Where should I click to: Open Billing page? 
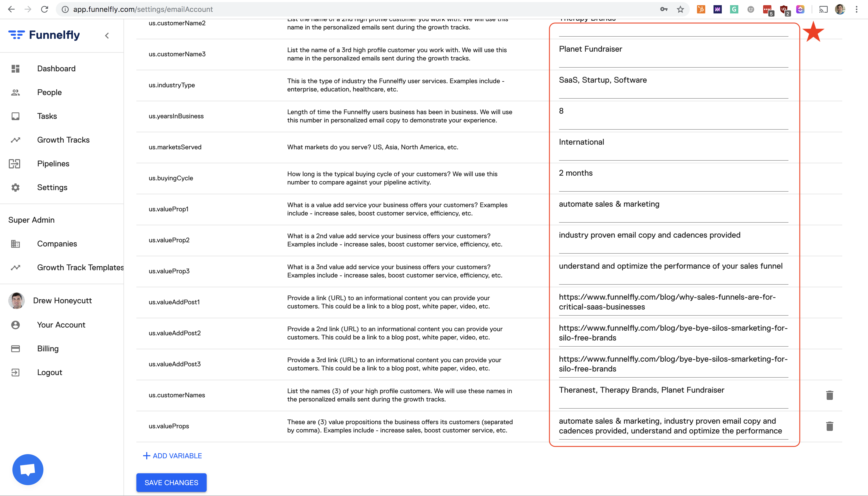(48, 348)
